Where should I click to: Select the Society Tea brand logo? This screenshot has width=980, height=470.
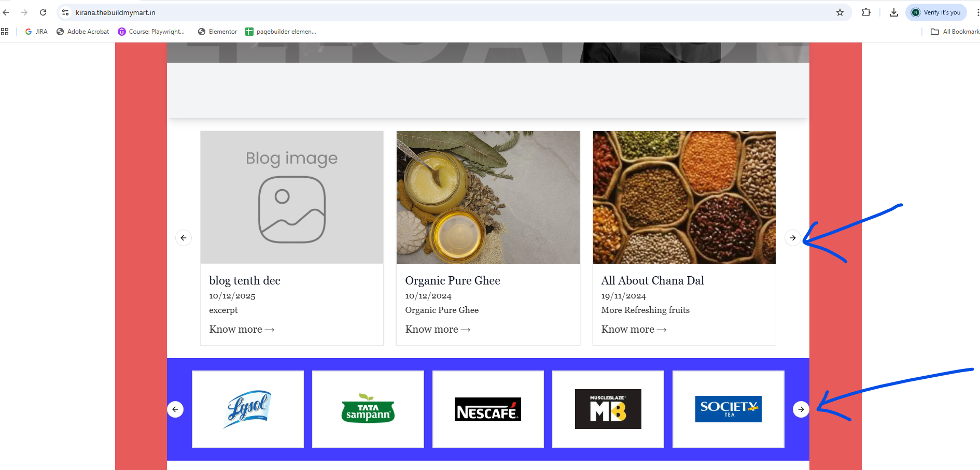tap(729, 409)
